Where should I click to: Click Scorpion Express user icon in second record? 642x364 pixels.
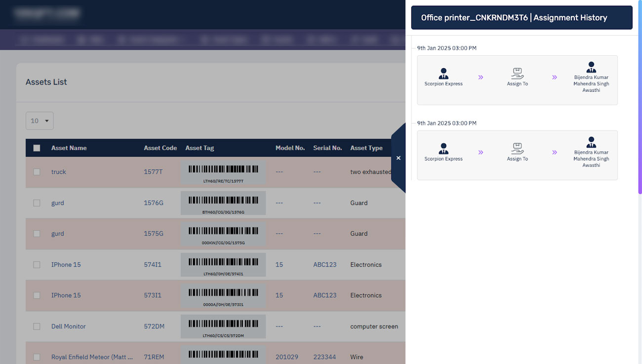point(443,149)
